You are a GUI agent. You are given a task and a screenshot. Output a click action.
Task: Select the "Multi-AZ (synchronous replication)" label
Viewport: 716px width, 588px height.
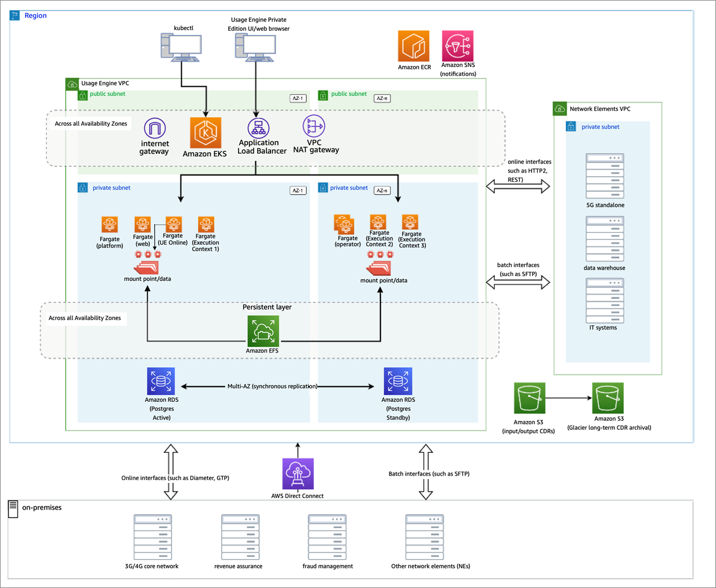(273, 386)
